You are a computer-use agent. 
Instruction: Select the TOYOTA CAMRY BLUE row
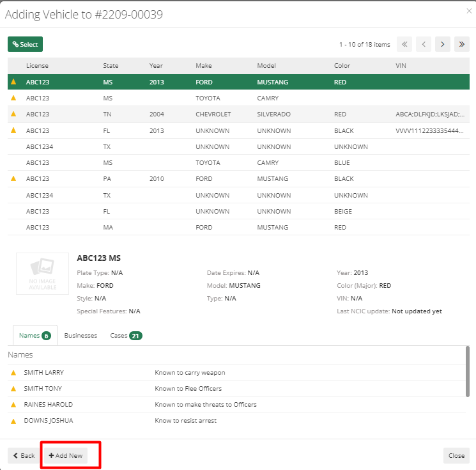[x=238, y=162]
